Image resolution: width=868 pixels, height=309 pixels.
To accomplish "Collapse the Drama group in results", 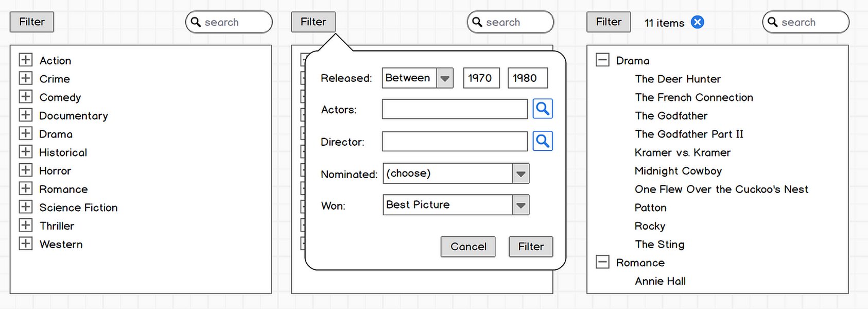I will [602, 60].
